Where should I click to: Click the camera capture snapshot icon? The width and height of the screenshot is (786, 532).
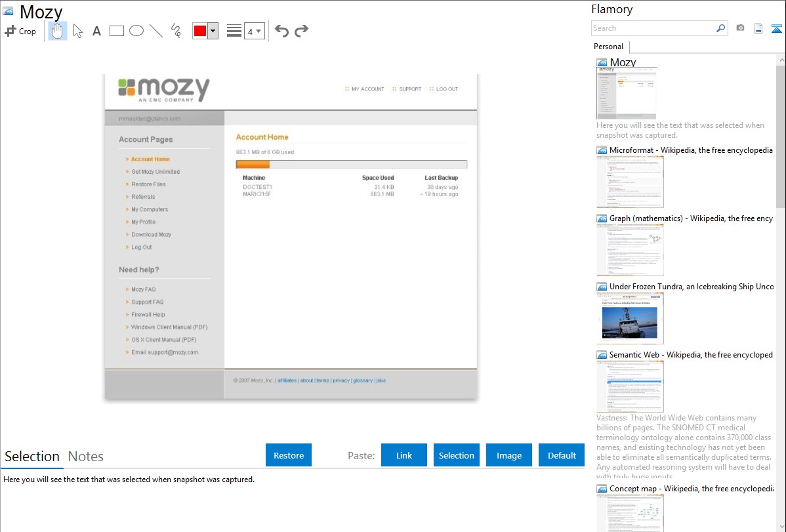[x=740, y=28]
